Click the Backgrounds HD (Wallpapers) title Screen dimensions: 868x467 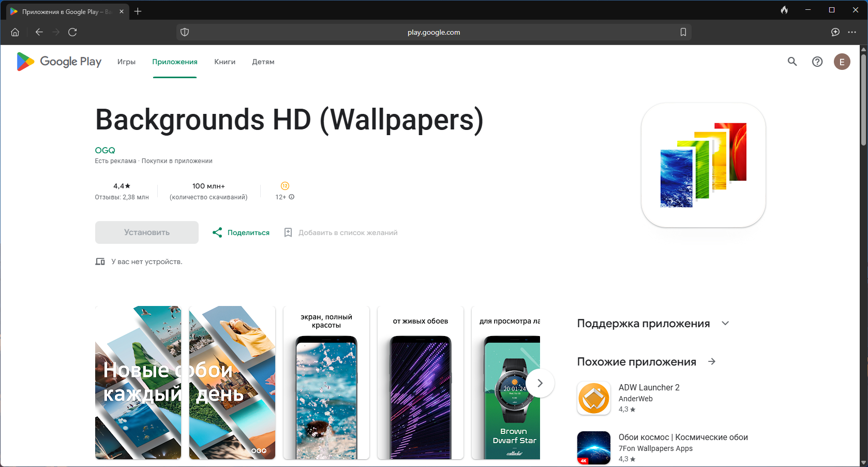(289, 120)
